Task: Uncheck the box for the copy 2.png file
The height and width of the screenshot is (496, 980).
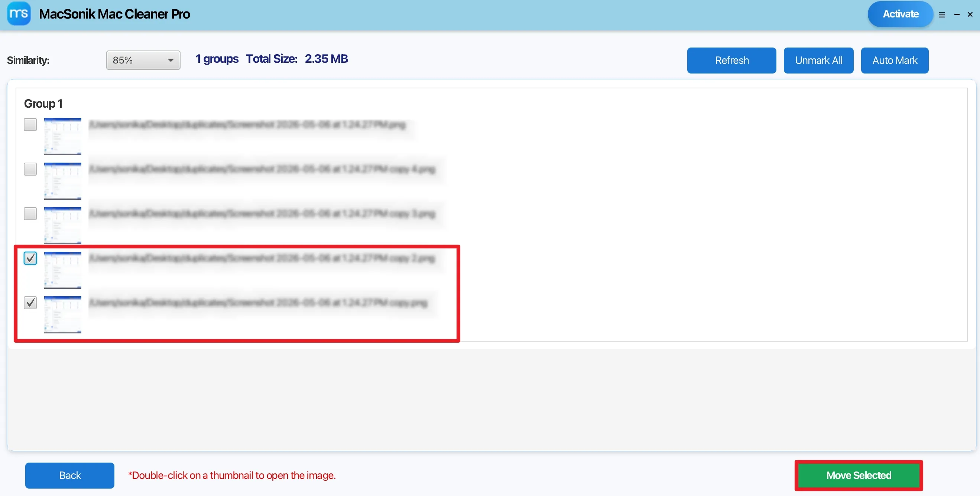Action: tap(30, 258)
